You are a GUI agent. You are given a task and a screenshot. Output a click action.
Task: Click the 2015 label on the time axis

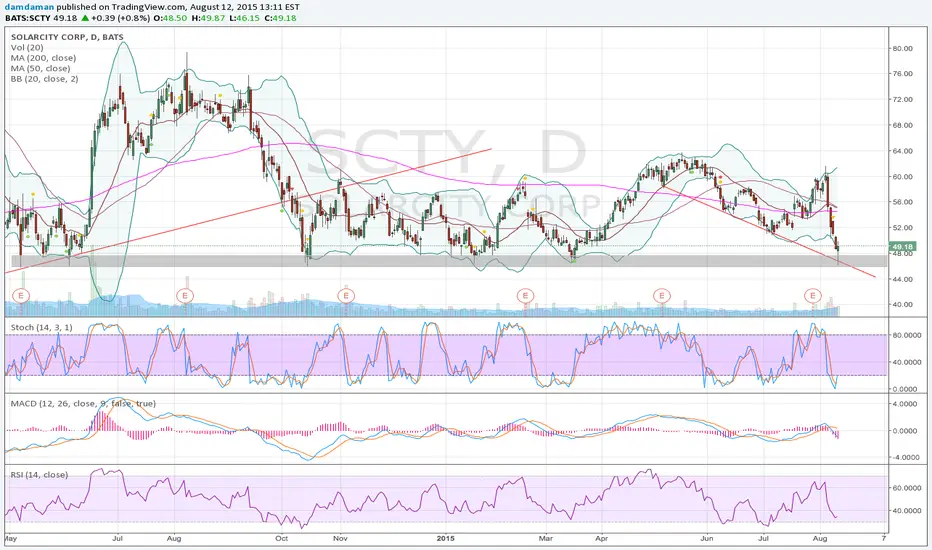pos(445,539)
